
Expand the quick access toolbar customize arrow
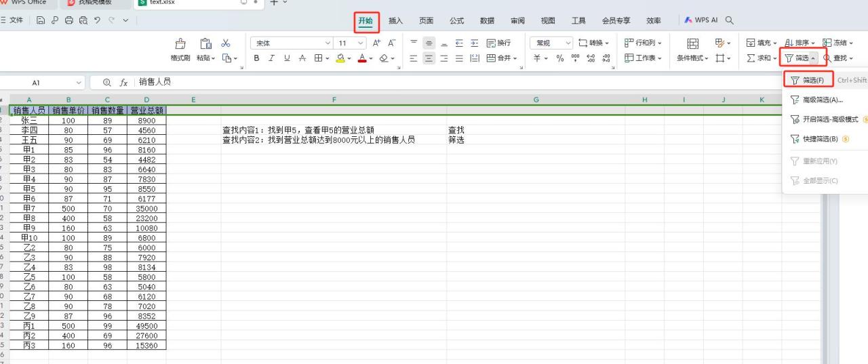click(x=126, y=20)
